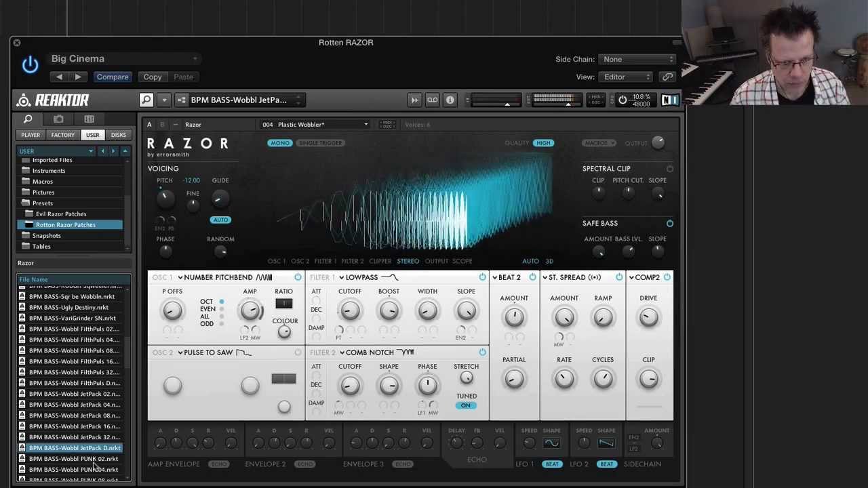Click the USER browser back arrow
This screenshot has height=488, width=868.
point(102,151)
